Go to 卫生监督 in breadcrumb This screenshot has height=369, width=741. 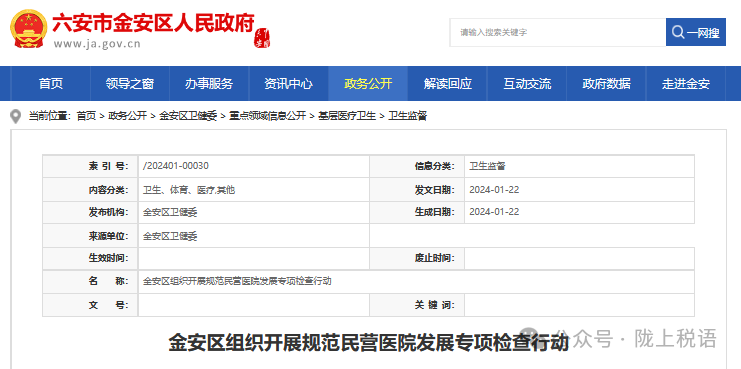point(407,116)
